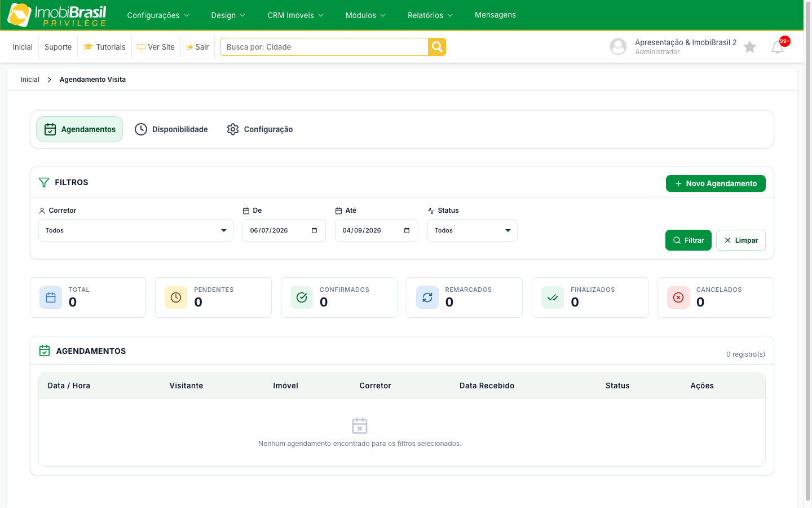
Task: Click the Remarcados refresh card icon
Action: [427, 297]
